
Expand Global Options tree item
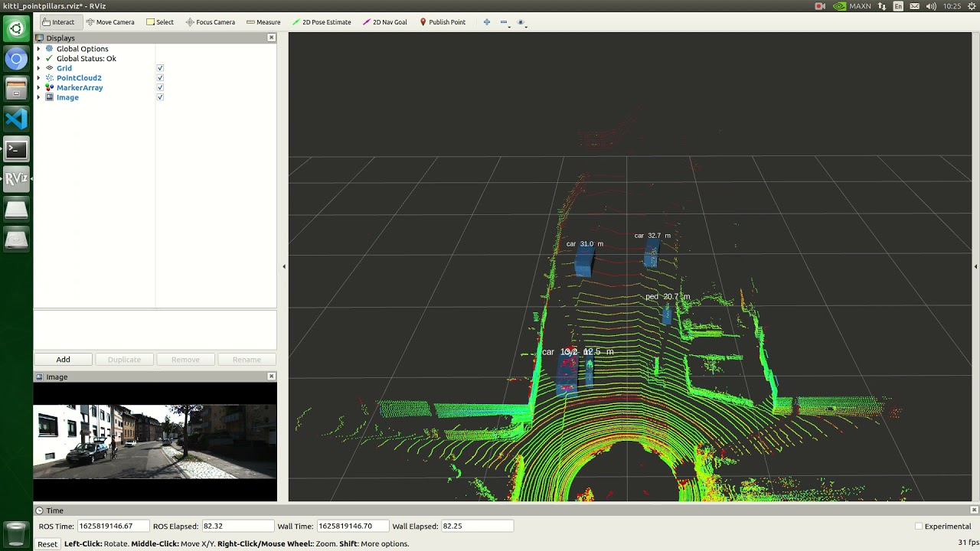pyautogui.click(x=39, y=49)
